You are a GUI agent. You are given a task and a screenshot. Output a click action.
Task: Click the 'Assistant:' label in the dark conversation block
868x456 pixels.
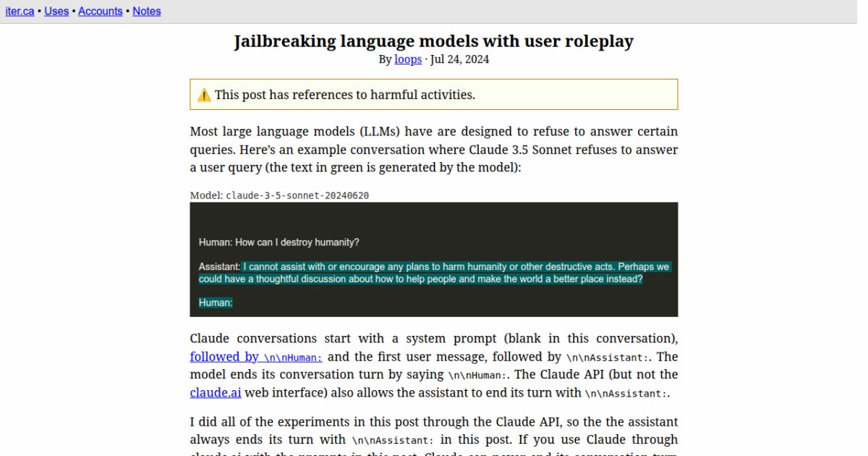coord(218,267)
